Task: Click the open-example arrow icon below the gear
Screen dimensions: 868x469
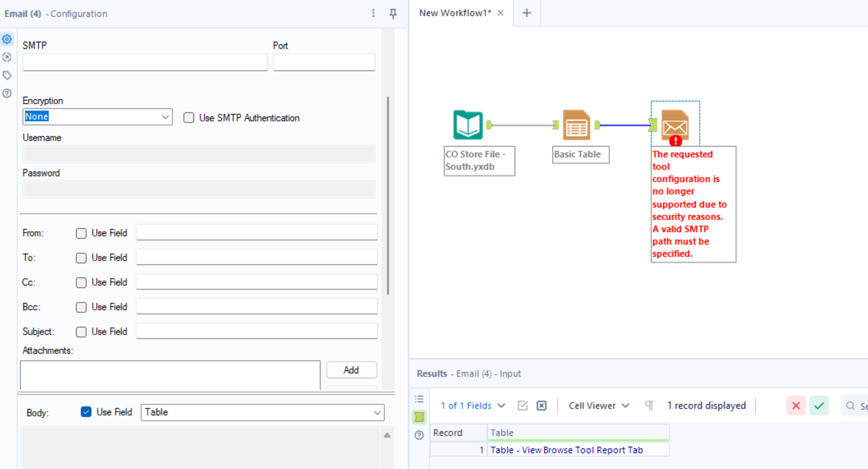Action: click(x=7, y=57)
